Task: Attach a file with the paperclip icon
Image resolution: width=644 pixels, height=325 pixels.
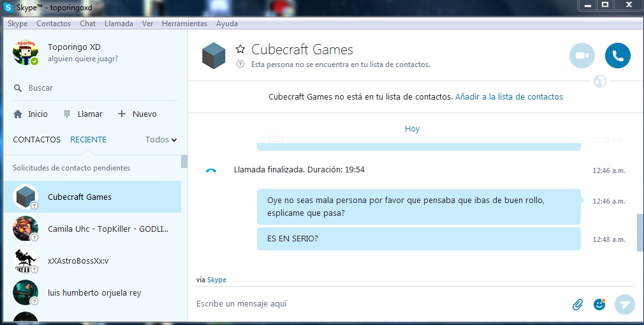Action: coord(578,305)
